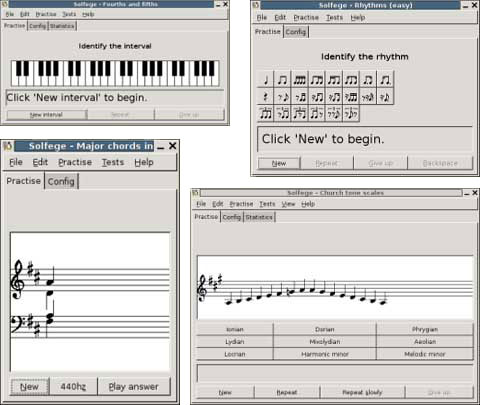This screenshot has width=480, height=405.
Task: Click the Repeat slowly button
Action: pos(362,392)
